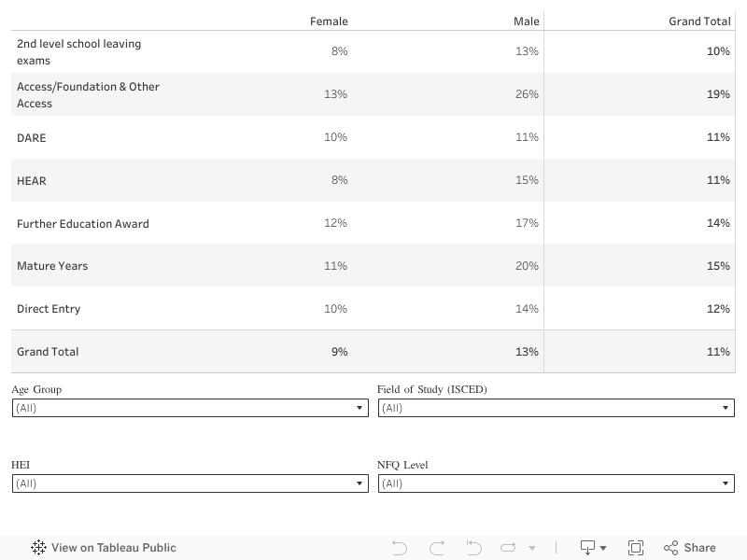The width and height of the screenshot is (747, 560).
Task: Click the replay animation icon
Action: [509, 548]
